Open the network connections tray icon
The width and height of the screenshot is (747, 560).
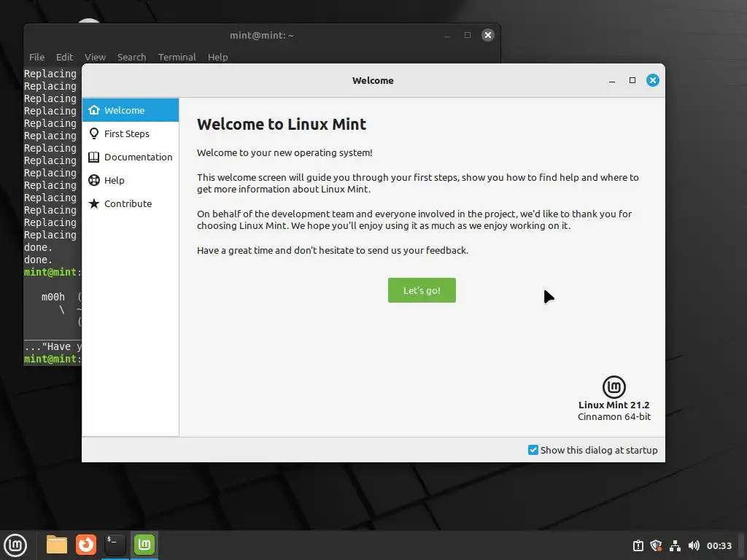[675, 545]
